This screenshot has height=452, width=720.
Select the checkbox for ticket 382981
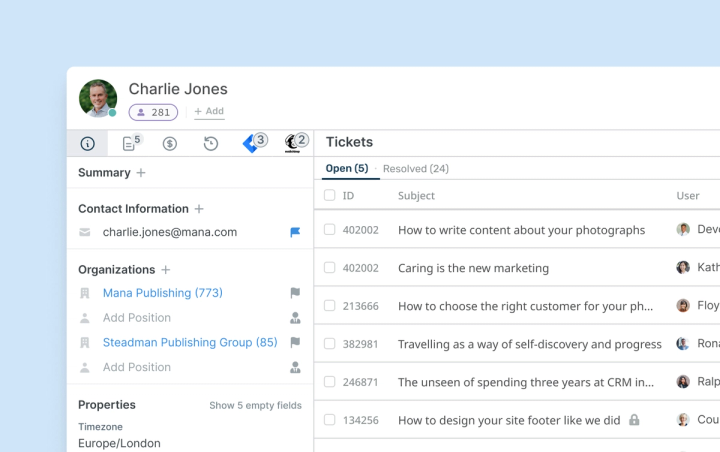point(329,344)
